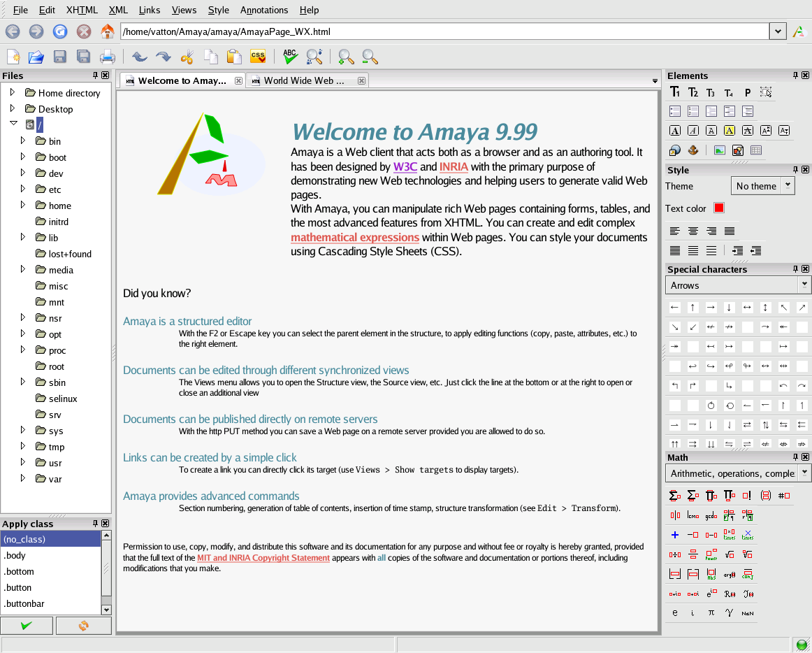Pin the Elements panel
The height and width of the screenshot is (653, 812).
(795, 75)
